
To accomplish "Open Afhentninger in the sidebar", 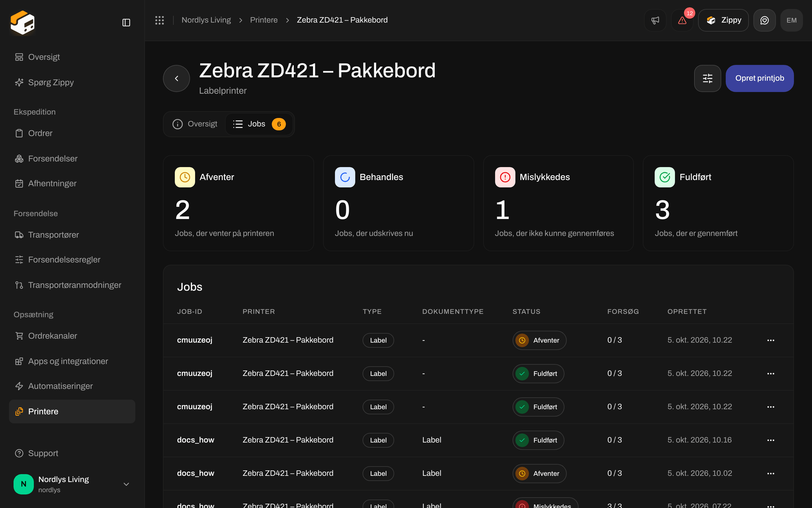I will (x=72, y=183).
